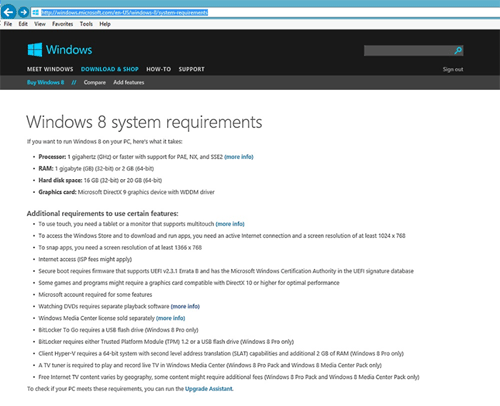The width and height of the screenshot is (500, 406).
Task: Click 'If you want to run Windows 8' intro text
Action: click(105, 142)
